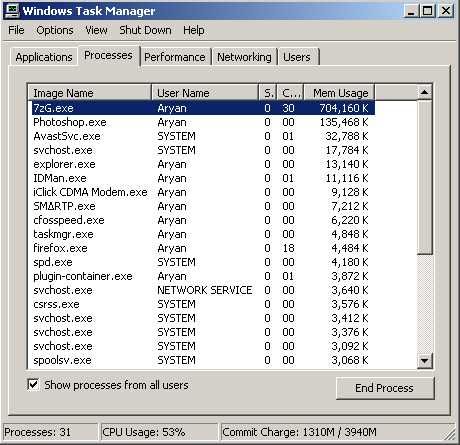Click the Task Manager title bar icon
Image resolution: width=460 pixels, height=445 pixels.
(12, 11)
